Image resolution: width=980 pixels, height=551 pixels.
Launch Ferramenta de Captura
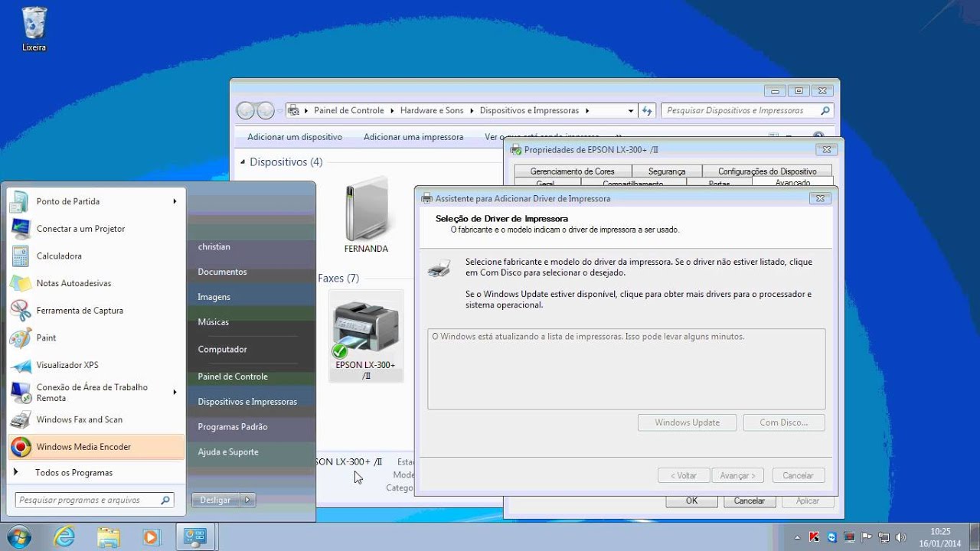coord(96,311)
